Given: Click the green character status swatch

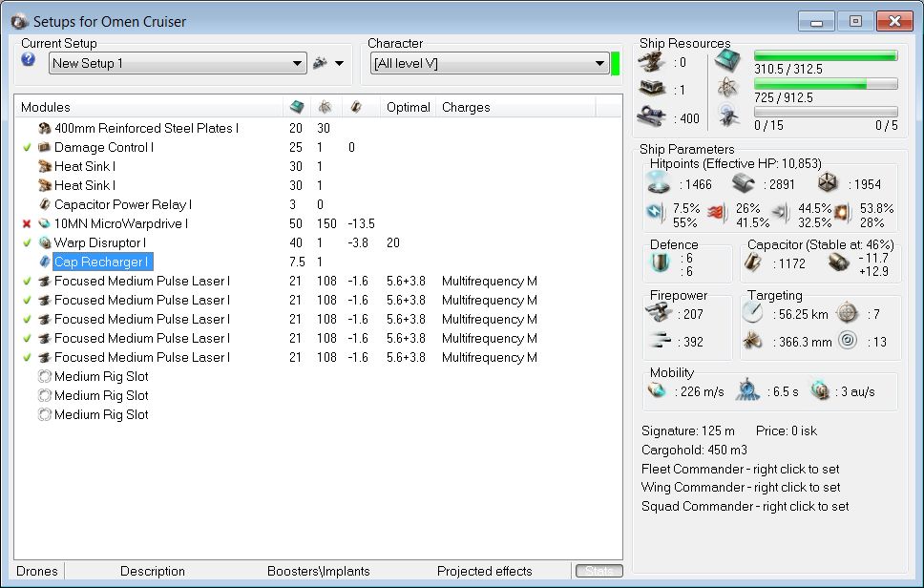Looking at the screenshot, I should point(616,63).
